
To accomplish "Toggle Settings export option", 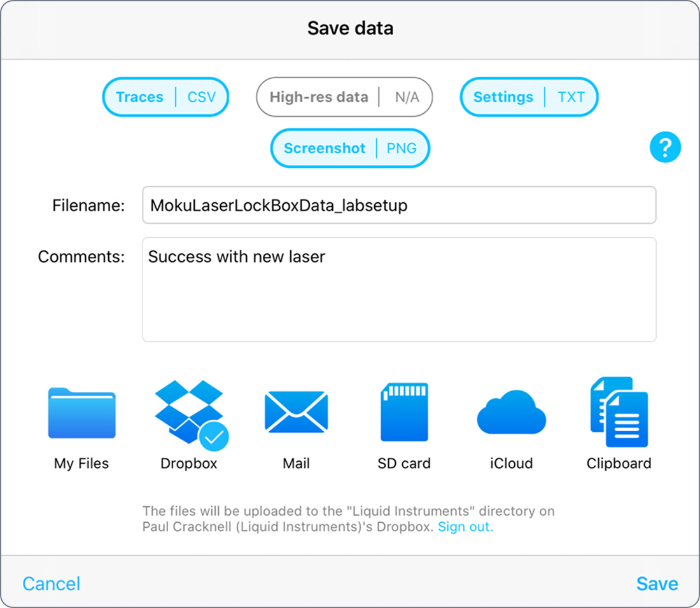I will tap(503, 97).
